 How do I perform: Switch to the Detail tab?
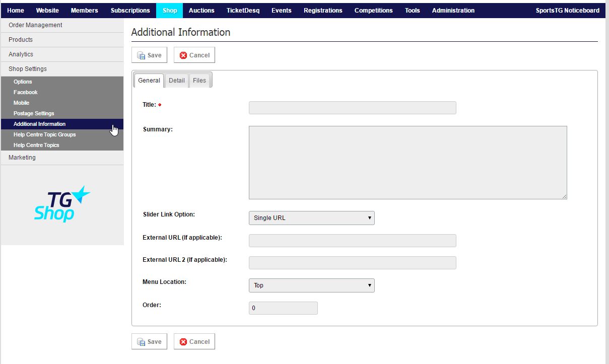[177, 81]
